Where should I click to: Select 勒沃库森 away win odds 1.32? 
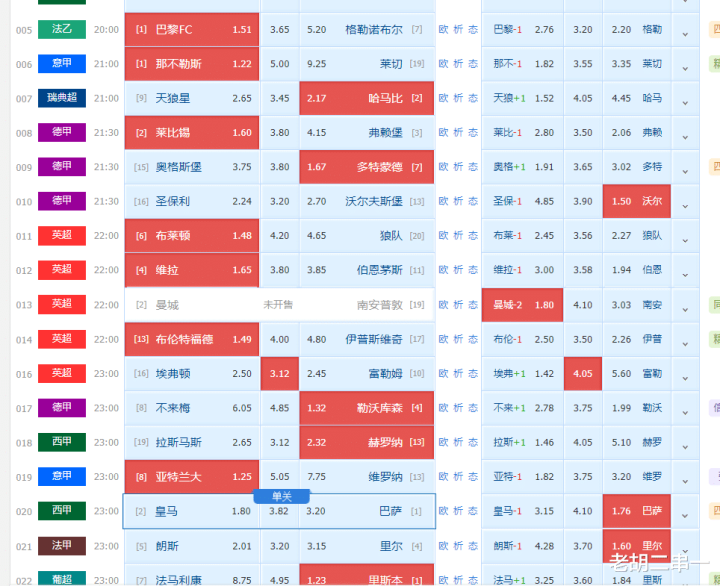[366, 408]
